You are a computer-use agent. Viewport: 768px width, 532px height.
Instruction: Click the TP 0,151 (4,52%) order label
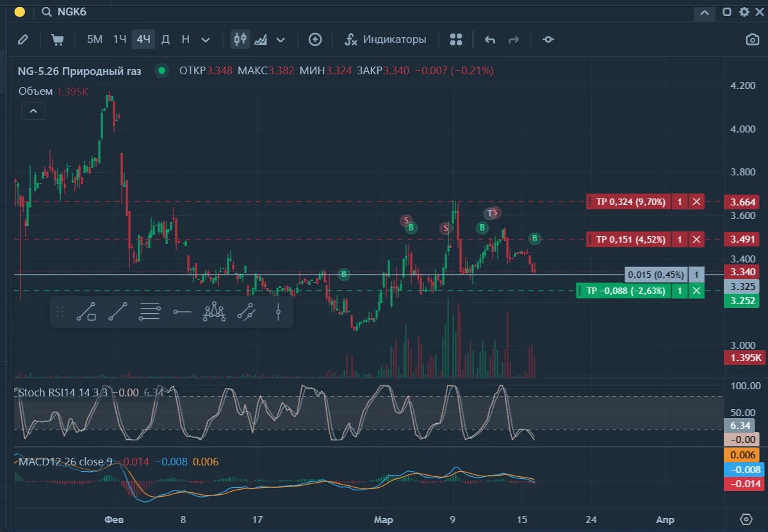click(630, 239)
